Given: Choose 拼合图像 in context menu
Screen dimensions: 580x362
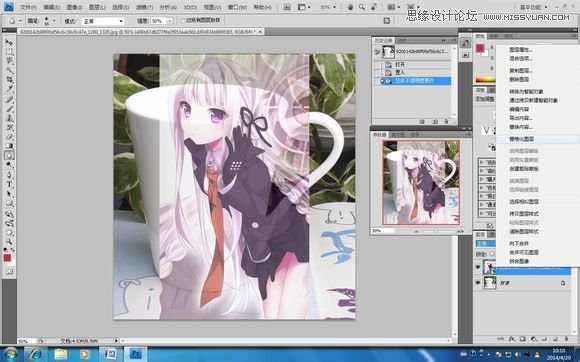Looking at the screenshot, I should click(x=519, y=261).
